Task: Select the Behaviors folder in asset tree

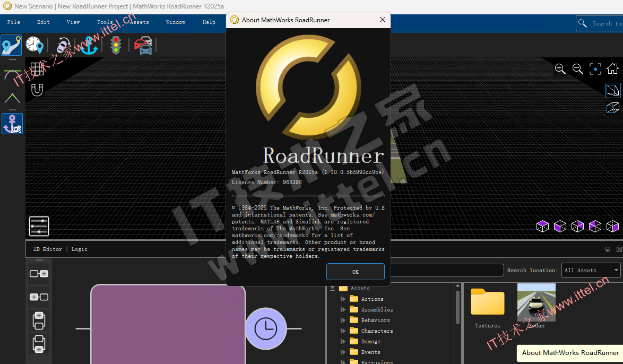Action: click(376, 320)
